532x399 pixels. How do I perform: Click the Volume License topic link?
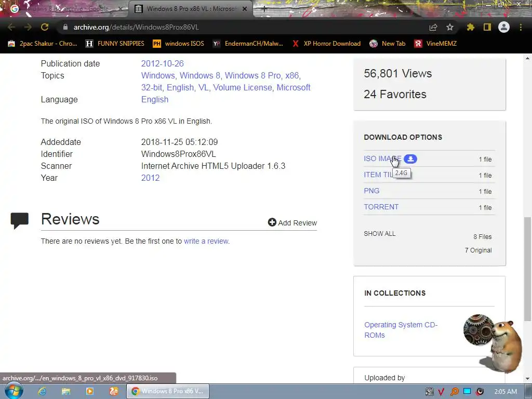(x=242, y=87)
